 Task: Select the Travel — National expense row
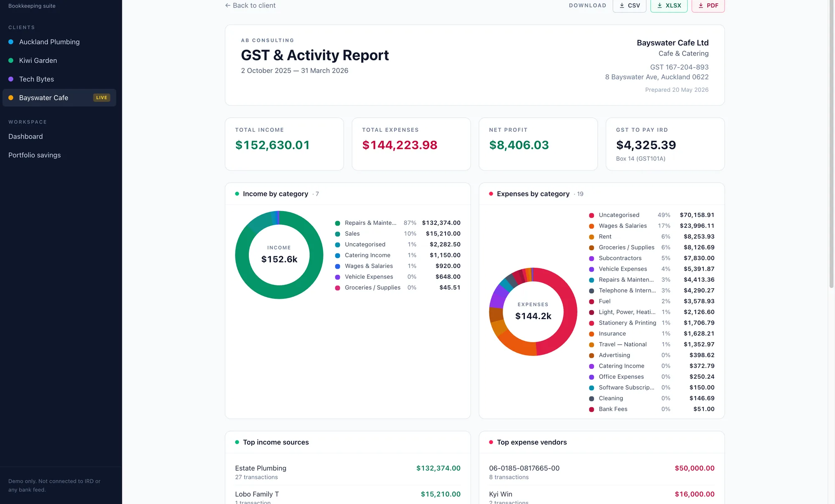click(x=651, y=345)
